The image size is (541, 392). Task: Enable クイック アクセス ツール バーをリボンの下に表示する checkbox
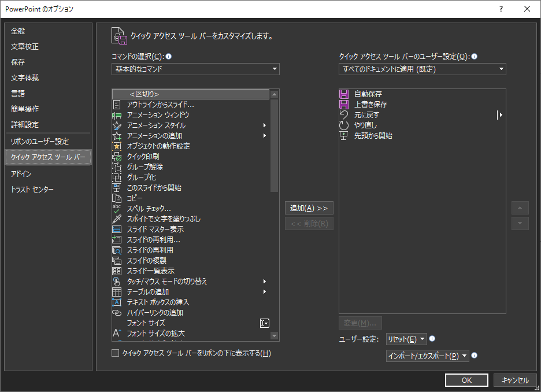(x=115, y=353)
